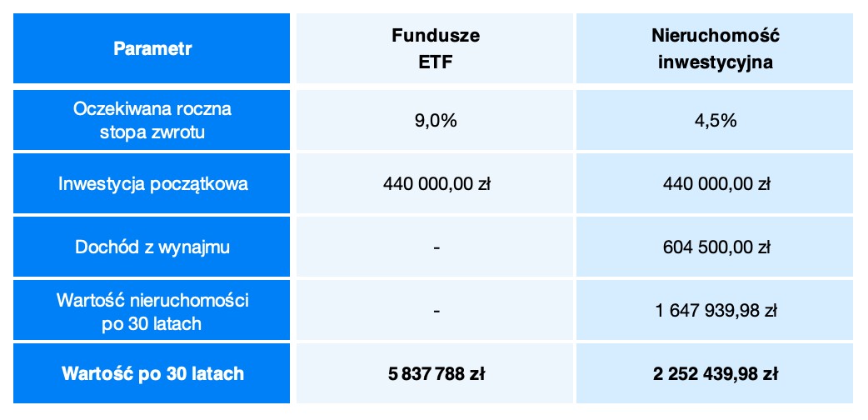Click the Wartość nieruchomości po 30 latach label
The height and width of the screenshot is (420, 868).
pyautogui.click(x=152, y=310)
